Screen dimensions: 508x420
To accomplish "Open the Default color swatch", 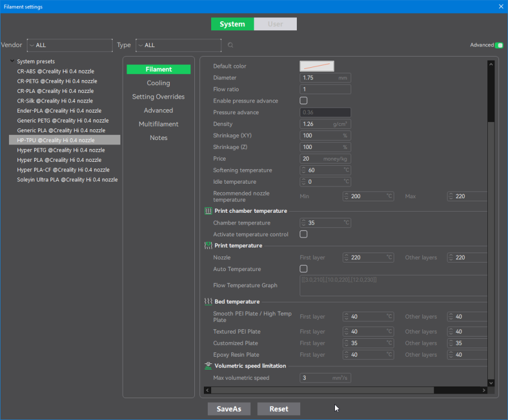I will 317,66.
